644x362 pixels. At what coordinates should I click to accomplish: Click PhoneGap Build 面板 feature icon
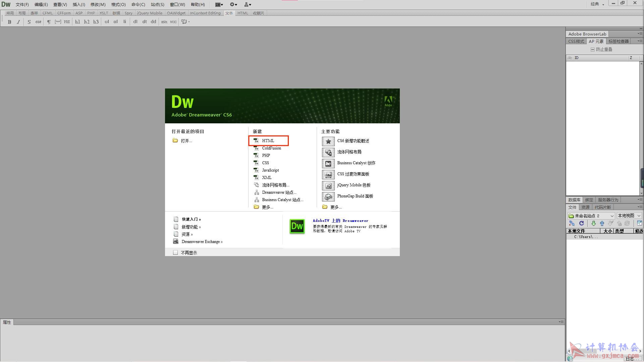328,196
